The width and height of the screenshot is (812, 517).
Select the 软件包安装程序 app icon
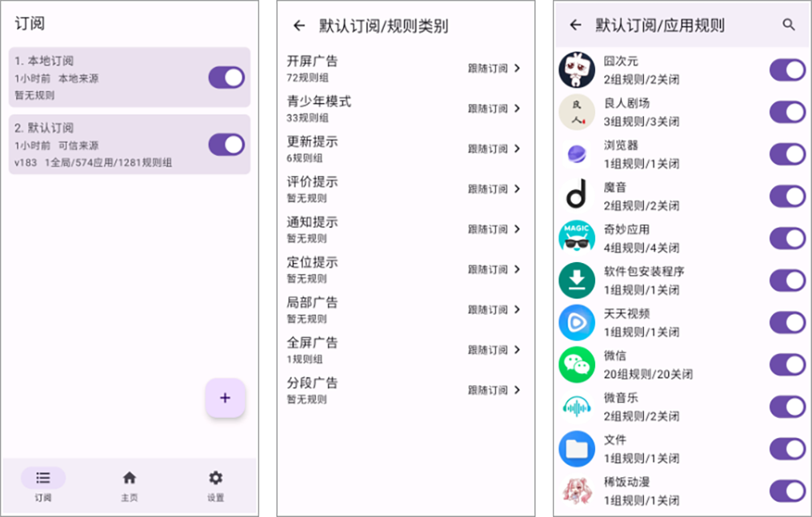[577, 278]
